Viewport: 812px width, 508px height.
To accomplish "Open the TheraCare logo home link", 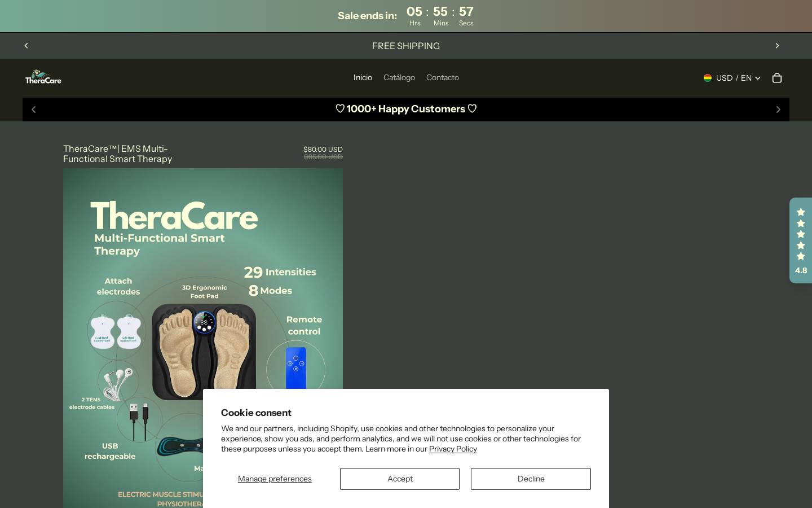I will coord(43,77).
